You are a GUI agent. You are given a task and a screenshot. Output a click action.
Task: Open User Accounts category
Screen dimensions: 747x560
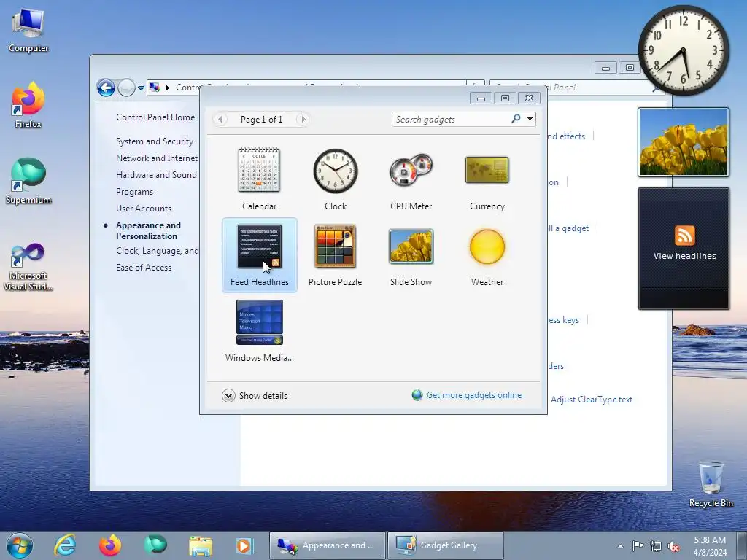tap(144, 209)
